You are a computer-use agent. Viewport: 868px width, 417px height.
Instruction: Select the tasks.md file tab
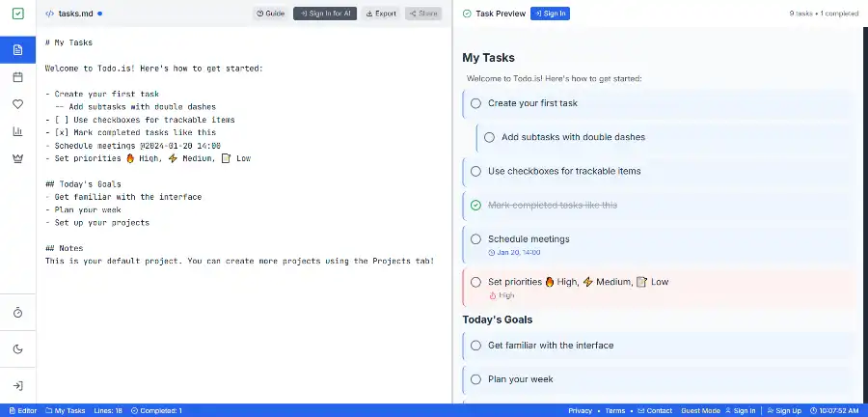tap(74, 14)
